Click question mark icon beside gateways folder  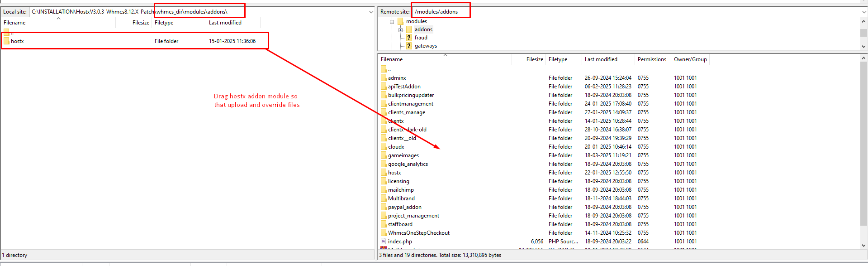(x=409, y=46)
